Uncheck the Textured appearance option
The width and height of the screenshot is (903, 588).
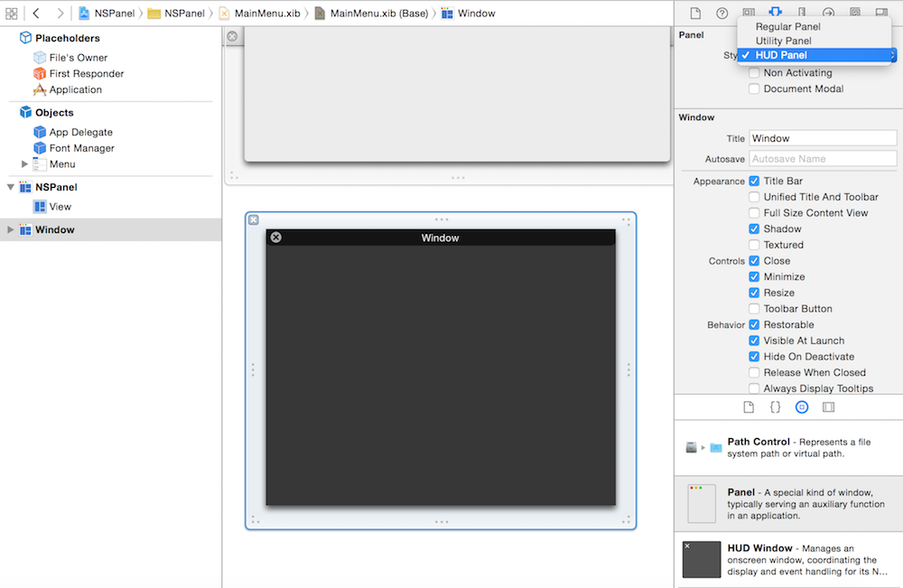point(755,244)
